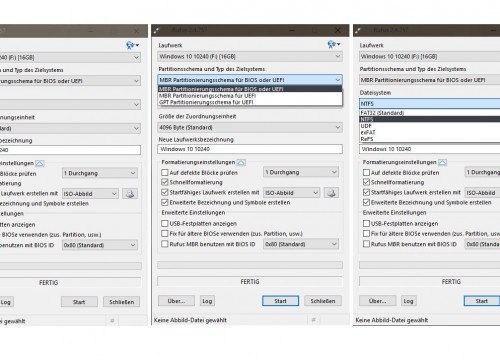500x360 pixels.
Task: Toggle 'Erweiterte Bezeichnung und Symbole erstellen' in middle window
Action: [x=165, y=202]
